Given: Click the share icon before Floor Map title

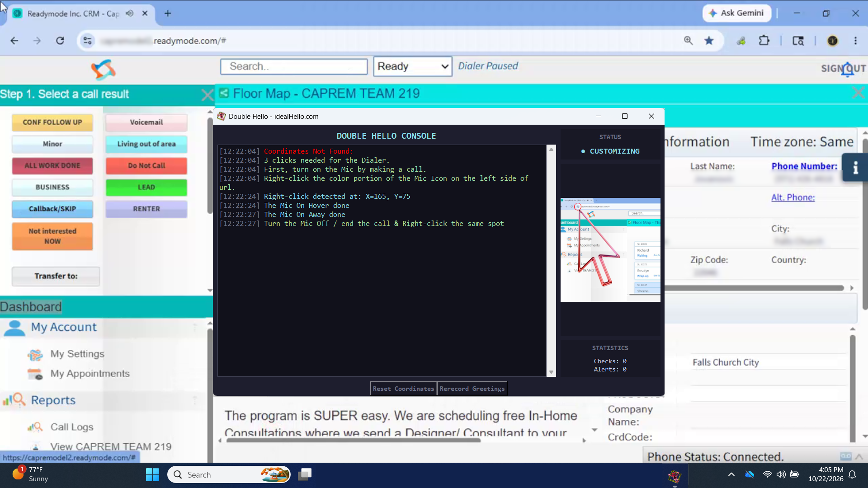Looking at the screenshot, I should pos(224,93).
